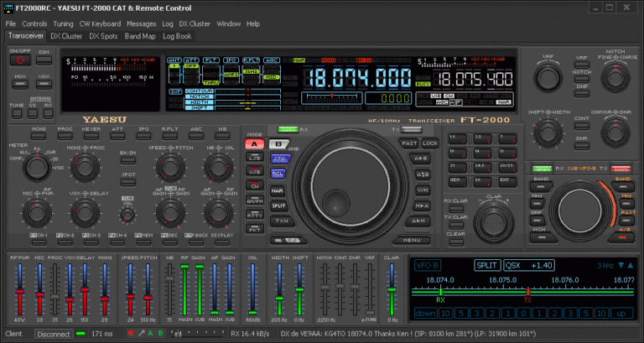Image resolution: width=644 pixels, height=343 pixels.
Task: Click the RCL recall button
Action: (278, 173)
